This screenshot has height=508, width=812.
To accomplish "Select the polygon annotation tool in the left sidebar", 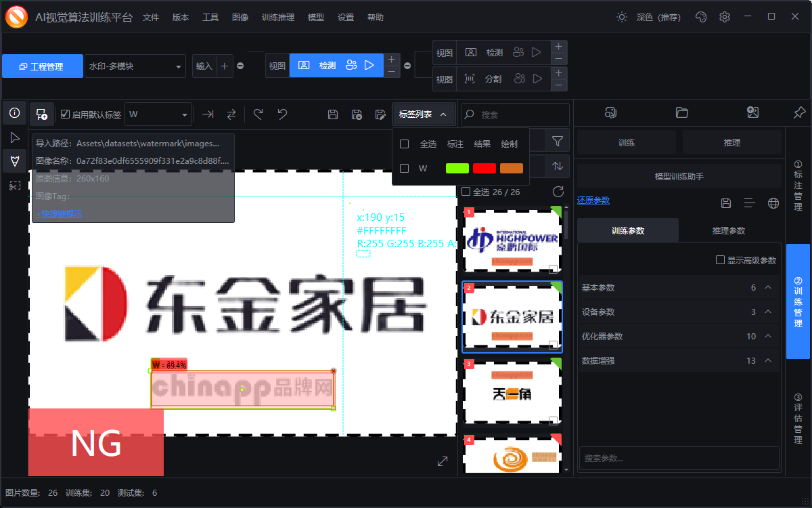I will click(x=14, y=161).
